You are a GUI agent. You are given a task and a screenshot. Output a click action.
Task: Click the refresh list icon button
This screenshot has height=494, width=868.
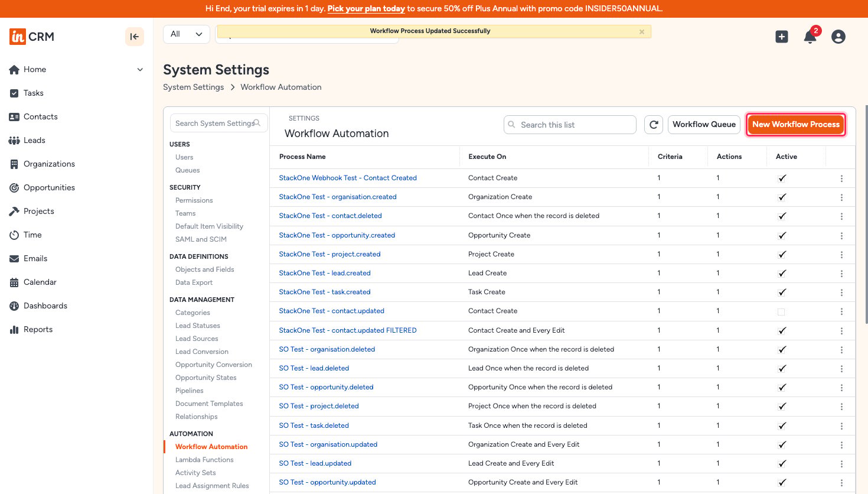pyautogui.click(x=654, y=125)
